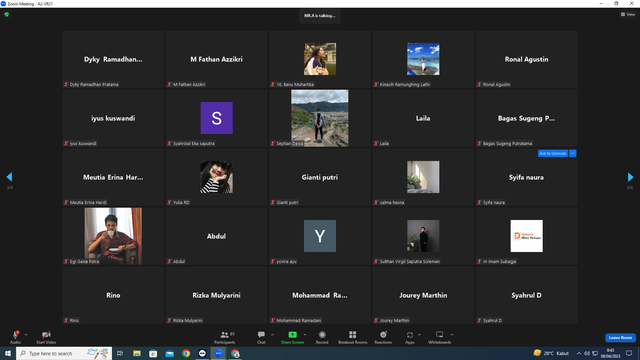Click Meutia Erina Har... tile name
Viewport: 640px width, 360px height.
(113, 177)
